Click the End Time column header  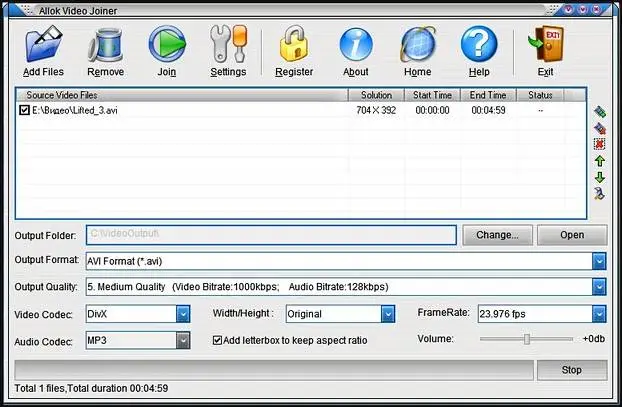(488, 95)
